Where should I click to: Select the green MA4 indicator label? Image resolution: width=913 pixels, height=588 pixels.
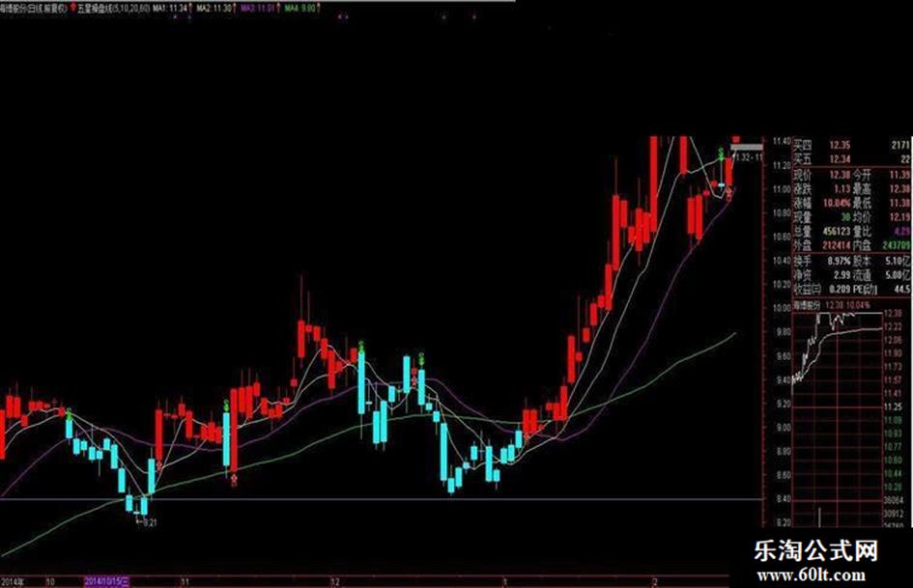click(x=300, y=8)
